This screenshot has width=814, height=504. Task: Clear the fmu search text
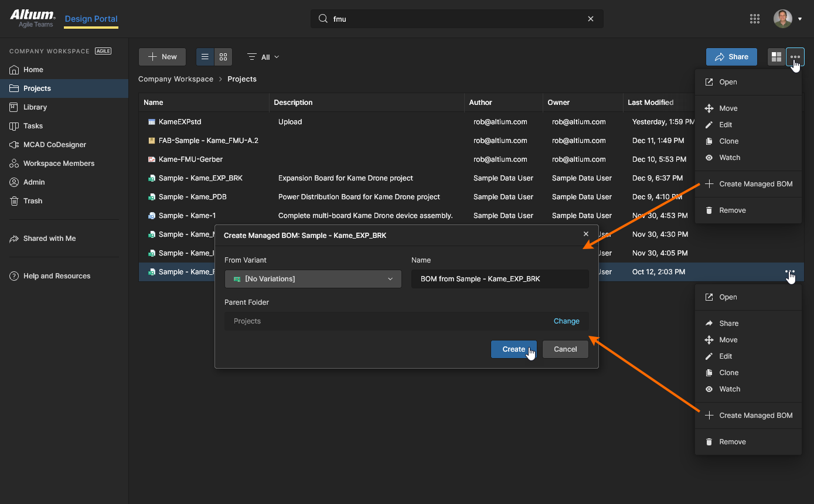click(x=591, y=19)
